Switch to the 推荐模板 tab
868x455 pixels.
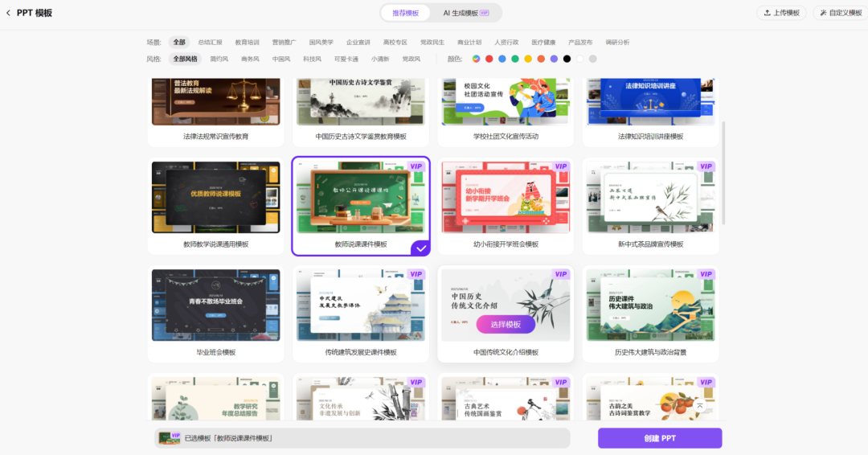pyautogui.click(x=405, y=13)
